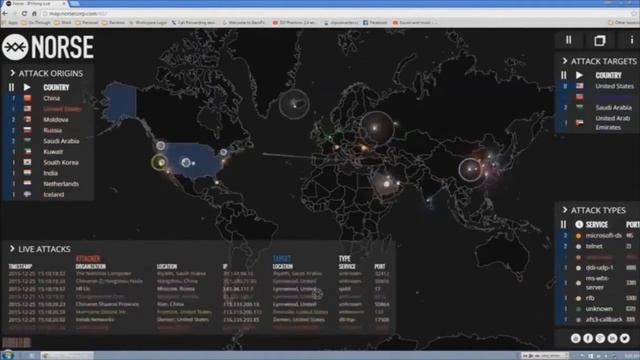Click telnet color dot in Attack Types
This screenshot has height=360, width=640.
click(x=578, y=246)
